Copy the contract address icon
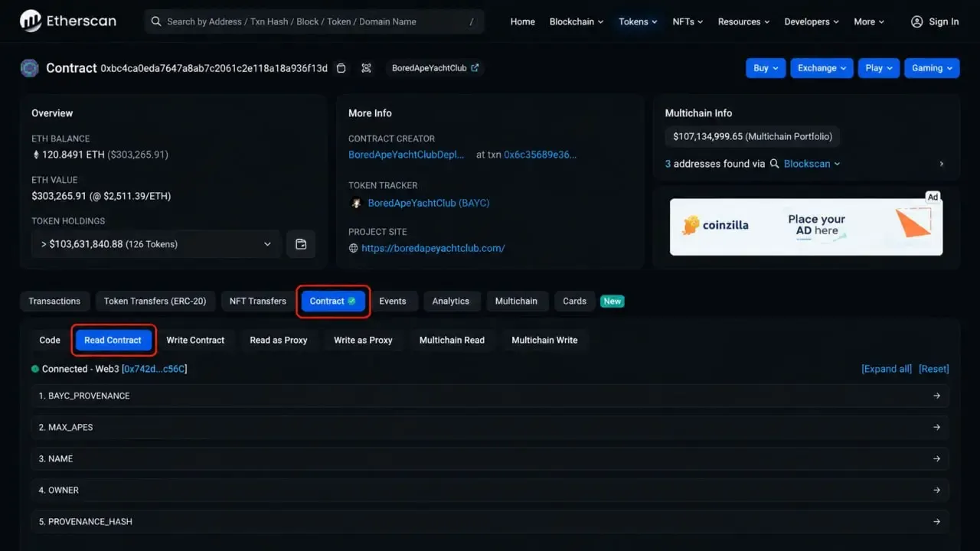980x551 pixels. tap(341, 68)
